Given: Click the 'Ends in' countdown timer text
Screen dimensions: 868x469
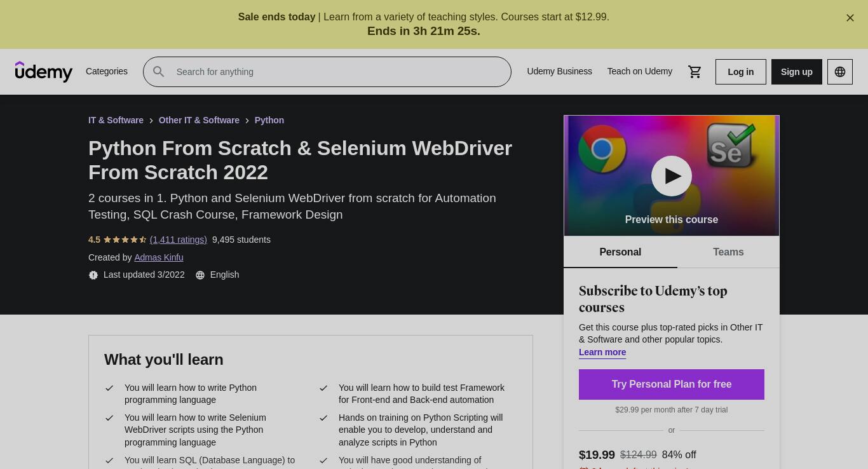Looking at the screenshot, I should point(424,31).
